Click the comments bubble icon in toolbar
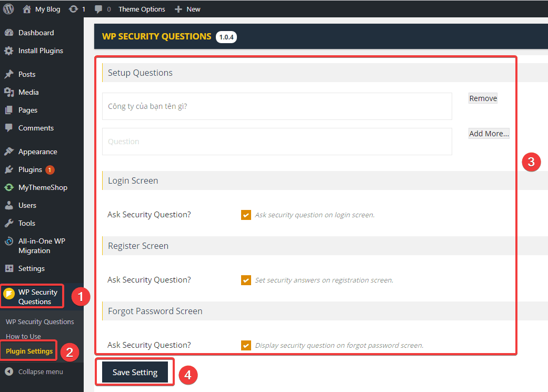 click(98, 9)
